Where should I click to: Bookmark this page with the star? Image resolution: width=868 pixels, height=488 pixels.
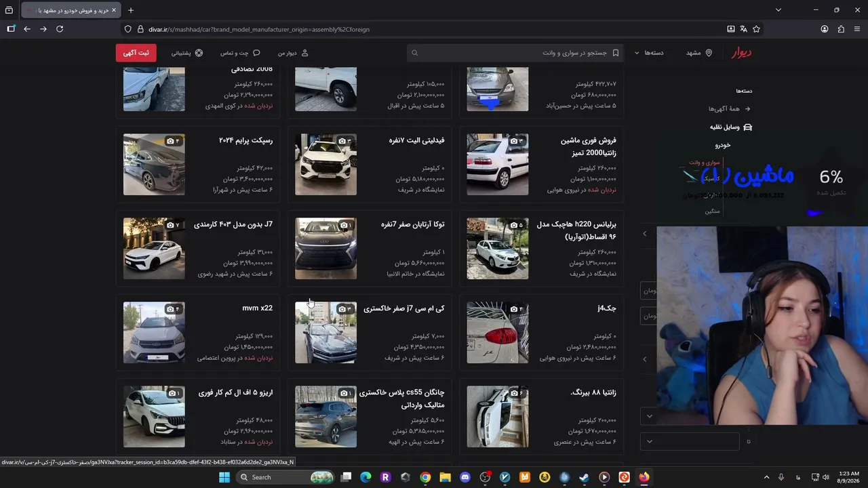click(757, 29)
